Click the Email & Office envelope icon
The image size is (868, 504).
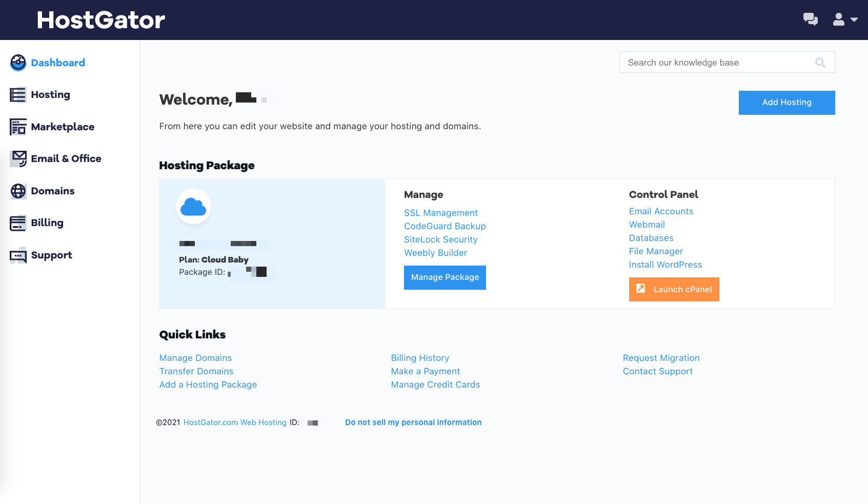tap(18, 158)
